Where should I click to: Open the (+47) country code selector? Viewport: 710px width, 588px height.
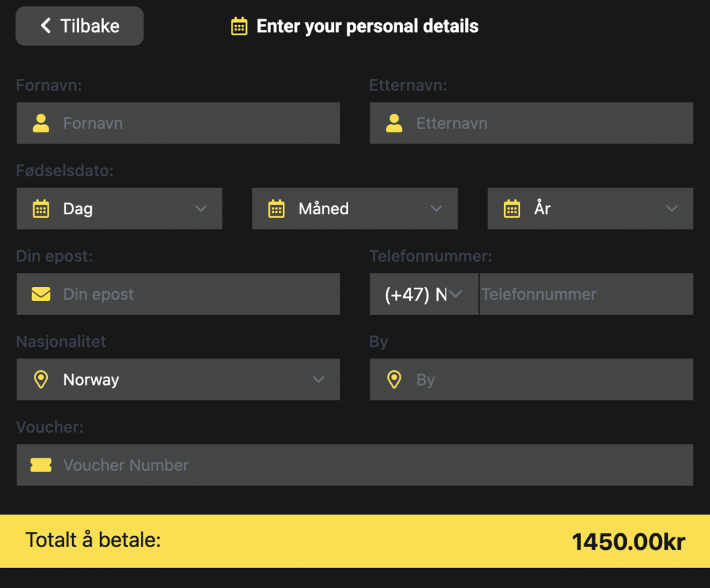coord(424,294)
